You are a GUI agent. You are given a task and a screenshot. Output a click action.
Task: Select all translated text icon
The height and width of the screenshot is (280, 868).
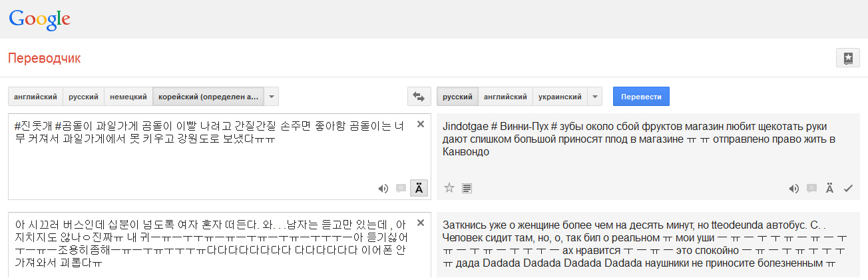click(467, 189)
